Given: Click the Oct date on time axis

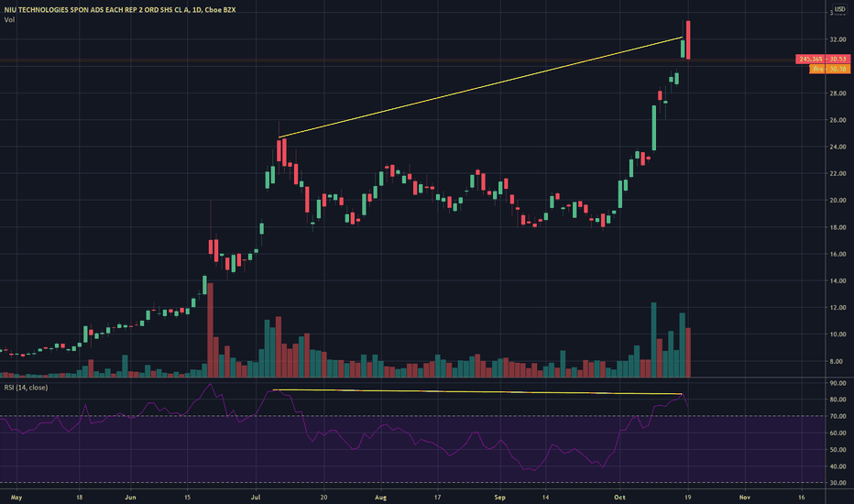Looking at the screenshot, I should (619, 498).
